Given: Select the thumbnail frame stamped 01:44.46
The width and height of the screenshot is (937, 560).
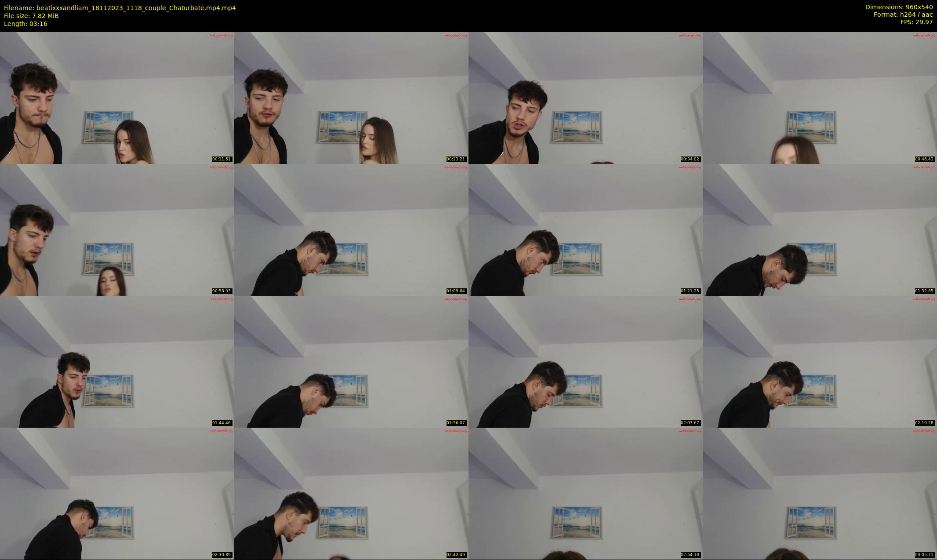Looking at the screenshot, I should coord(117,361).
